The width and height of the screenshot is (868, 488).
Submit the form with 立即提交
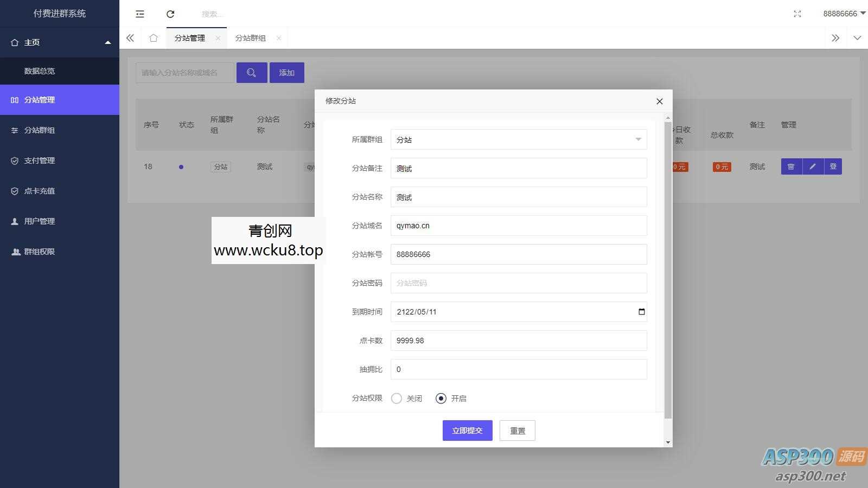pyautogui.click(x=467, y=431)
